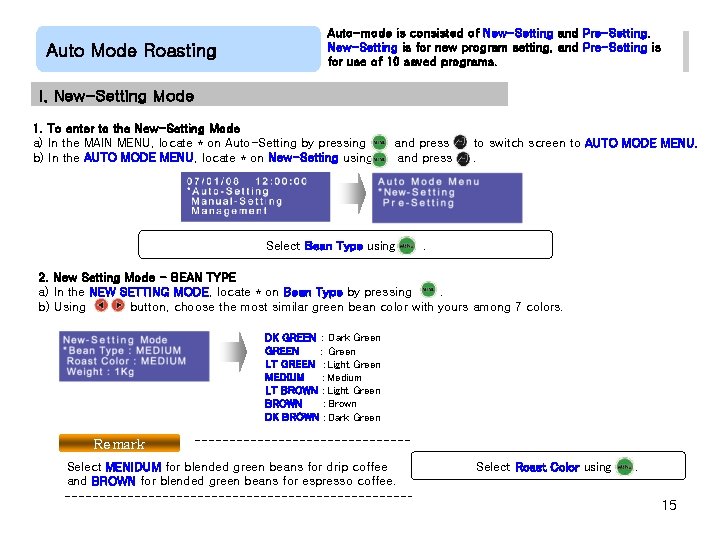The image size is (720, 540).
Task: Click blue "NEW SETTING MODE" text in step 2a
Action: coord(149,292)
